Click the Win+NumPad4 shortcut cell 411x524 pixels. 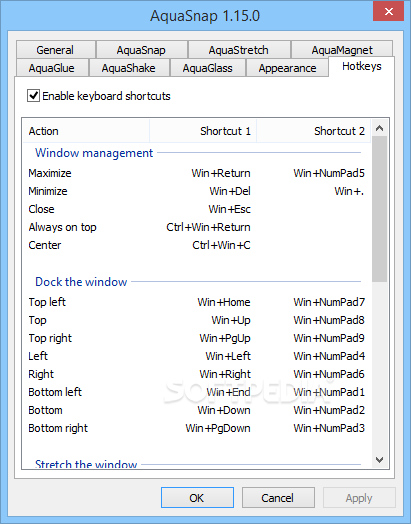tap(329, 356)
